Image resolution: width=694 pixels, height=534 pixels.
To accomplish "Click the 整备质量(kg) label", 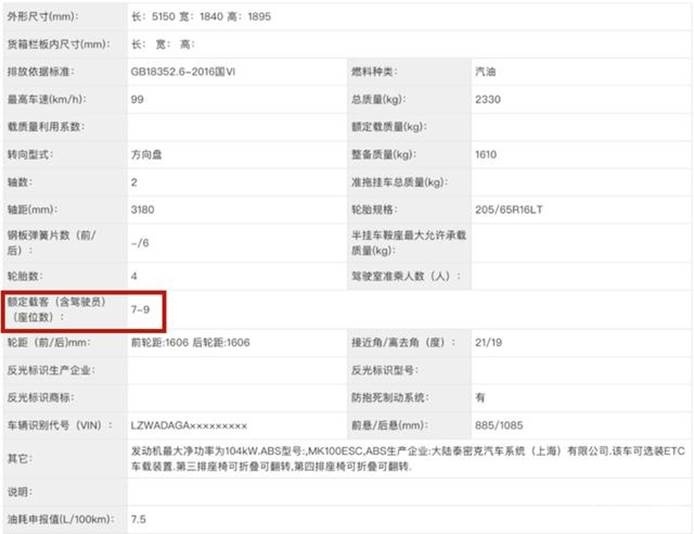I will [x=383, y=154].
